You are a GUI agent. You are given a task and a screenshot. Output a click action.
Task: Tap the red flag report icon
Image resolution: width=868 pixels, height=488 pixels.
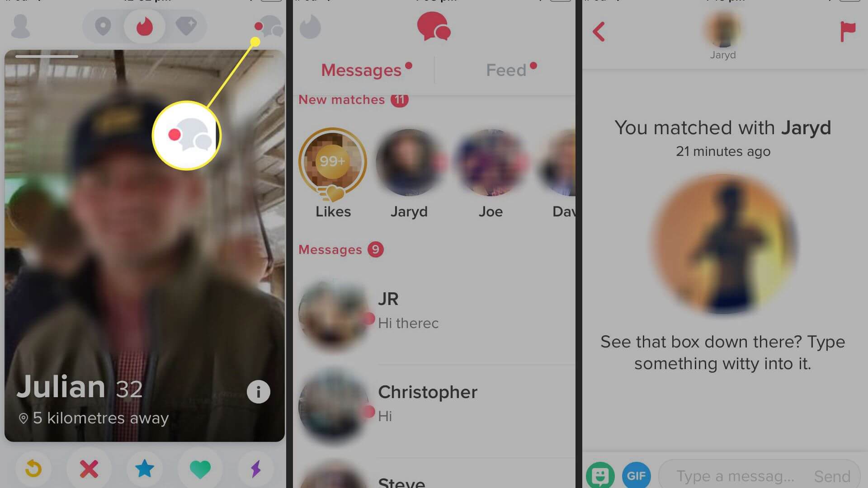[847, 32]
